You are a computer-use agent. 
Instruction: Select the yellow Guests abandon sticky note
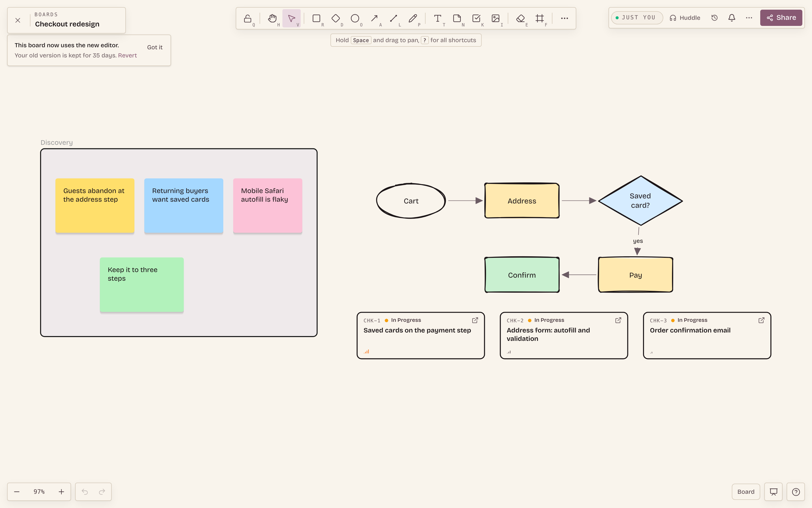click(x=95, y=206)
